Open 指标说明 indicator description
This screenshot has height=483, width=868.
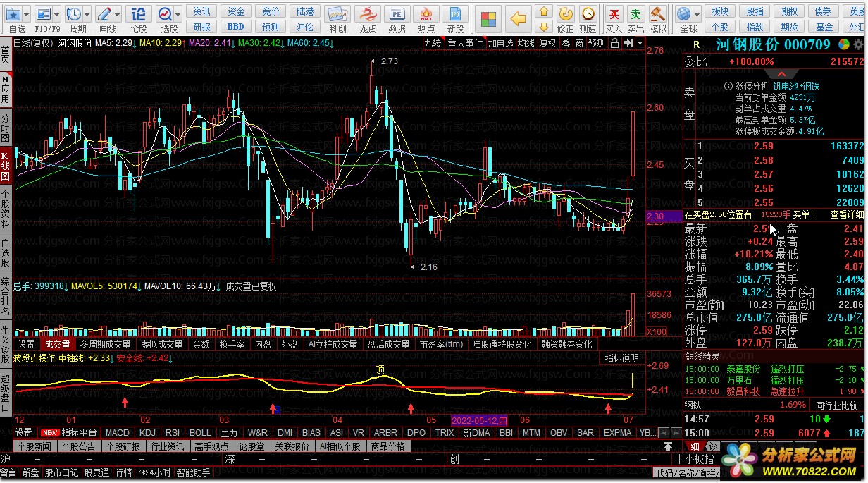coord(622,358)
